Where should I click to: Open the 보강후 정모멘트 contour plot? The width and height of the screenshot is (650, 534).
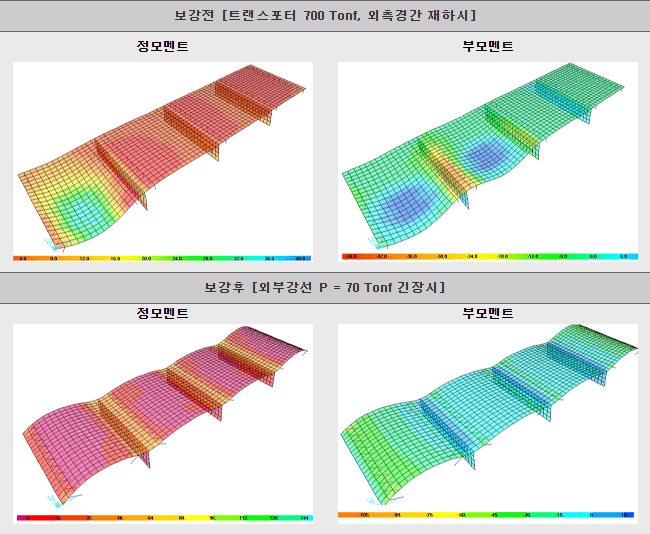click(x=163, y=415)
